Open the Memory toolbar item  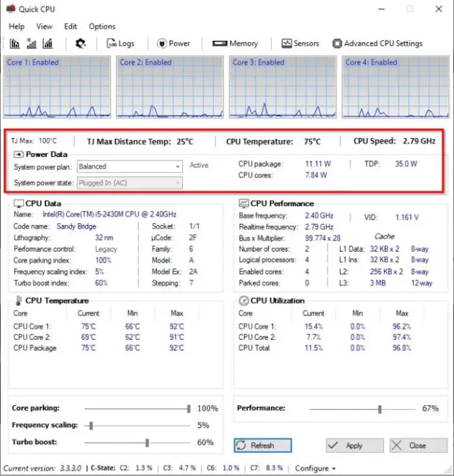click(x=235, y=44)
